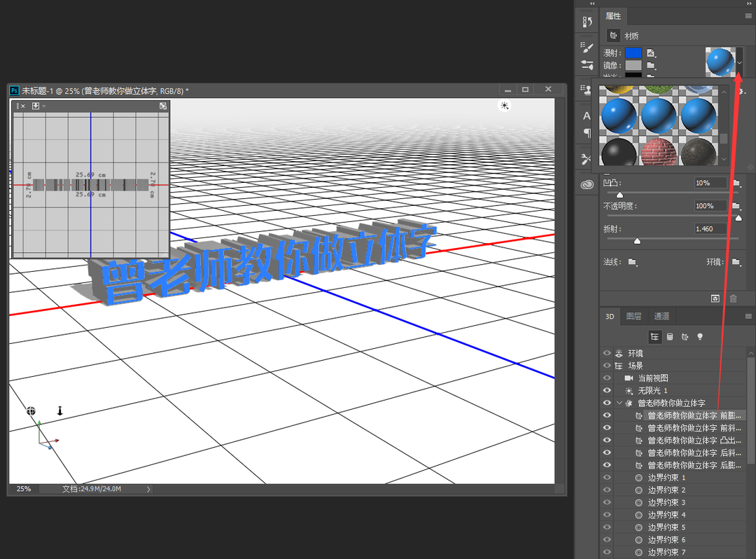The height and width of the screenshot is (559, 756).
Task: Toggle visibility of 环境 environment
Action: click(x=607, y=353)
